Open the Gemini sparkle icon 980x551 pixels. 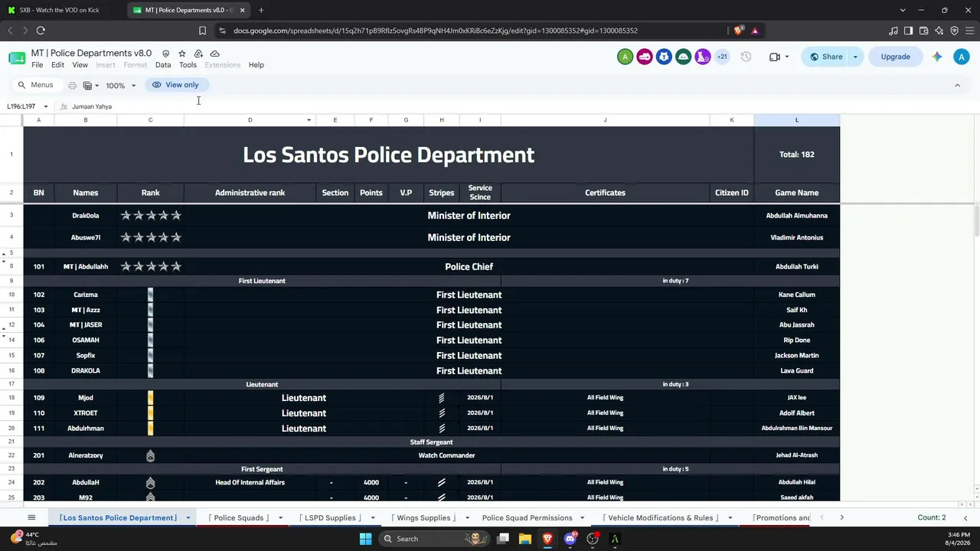pyautogui.click(x=937, y=57)
